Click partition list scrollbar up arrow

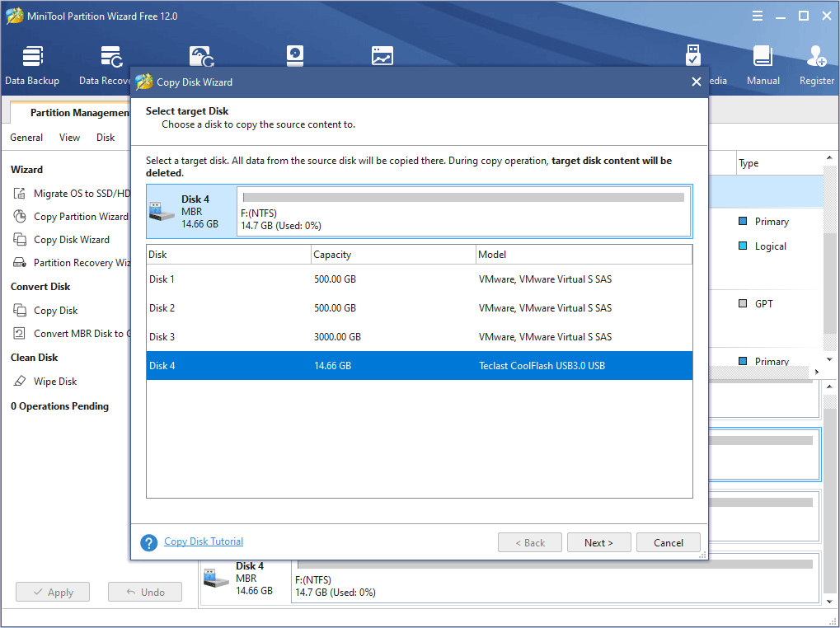[x=829, y=158]
